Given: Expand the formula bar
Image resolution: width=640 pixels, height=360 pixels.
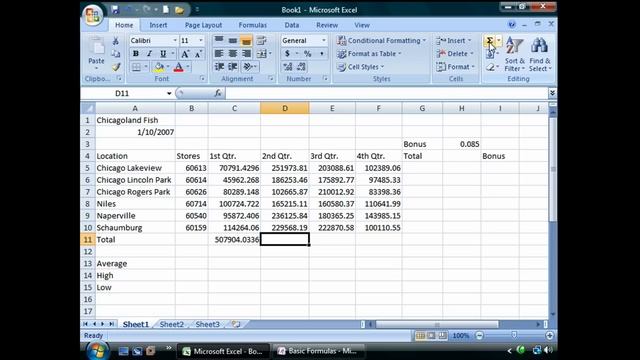Looking at the screenshot, I should click(552, 93).
